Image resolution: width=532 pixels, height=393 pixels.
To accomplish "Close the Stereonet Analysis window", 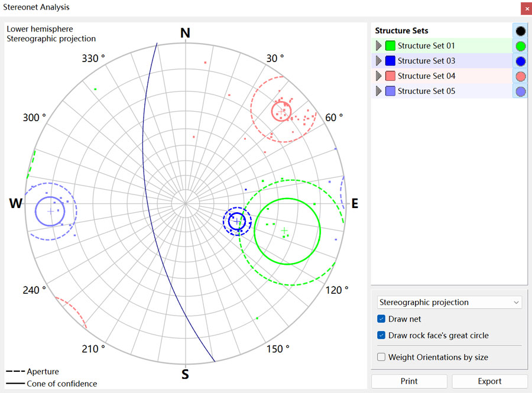I will [x=525, y=8].
